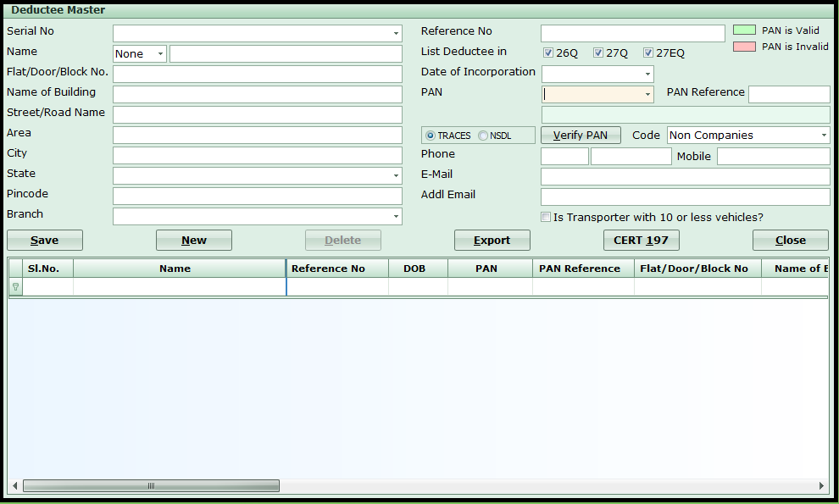Check Is Transporter with 10 or less vehicles
The image size is (839, 504).
546,217
